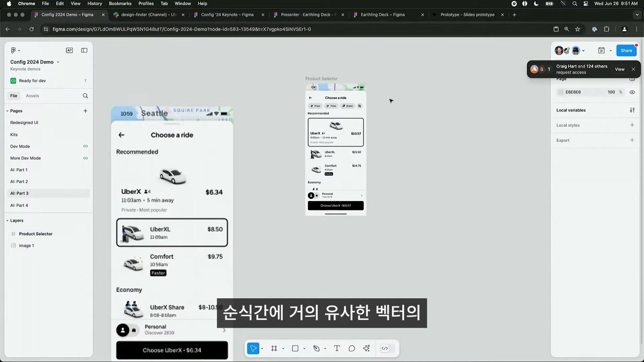Image resolution: width=644 pixels, height=362 pixels.
Task: Open the More Dev Mode page
Action: click(25, 158)
